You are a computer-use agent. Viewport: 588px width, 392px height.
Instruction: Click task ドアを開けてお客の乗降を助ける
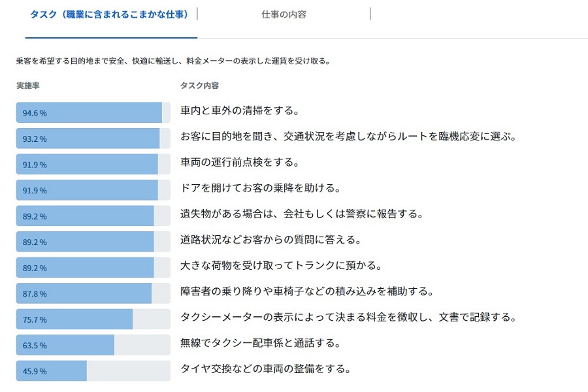coord(261,188)
